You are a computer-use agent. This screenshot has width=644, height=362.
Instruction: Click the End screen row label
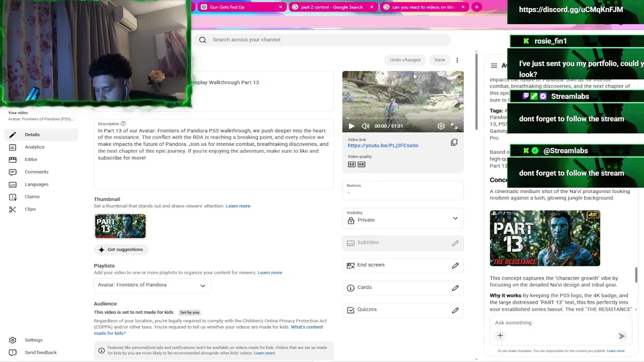pos(371,265)
